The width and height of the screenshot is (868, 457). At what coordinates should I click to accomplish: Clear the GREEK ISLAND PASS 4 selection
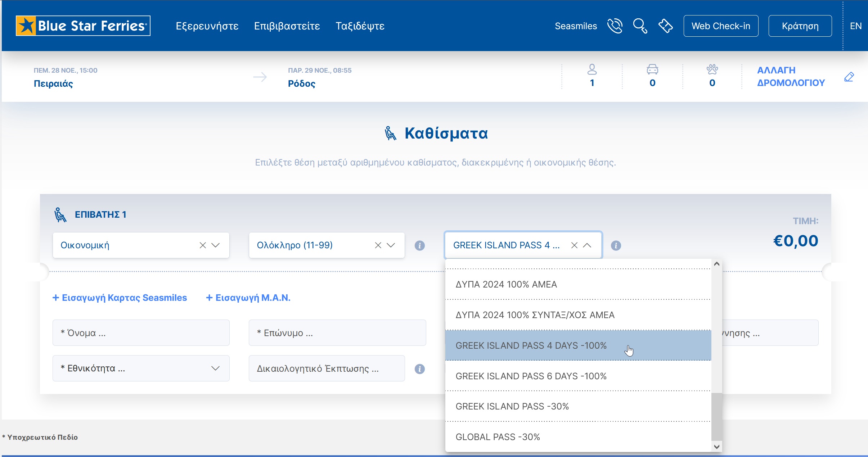pos(574,245)
